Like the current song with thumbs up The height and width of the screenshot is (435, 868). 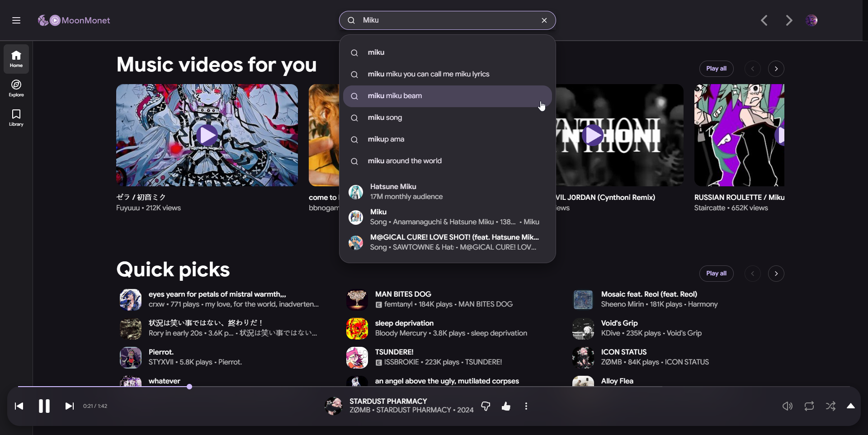click(506, 406)
